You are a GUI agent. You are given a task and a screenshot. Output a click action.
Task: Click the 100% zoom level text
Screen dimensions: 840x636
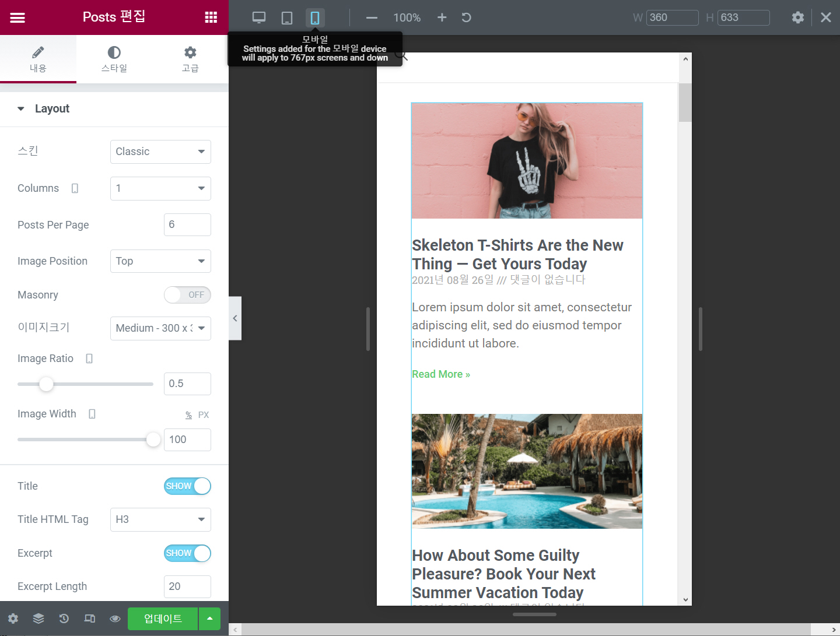coord(407,17)
